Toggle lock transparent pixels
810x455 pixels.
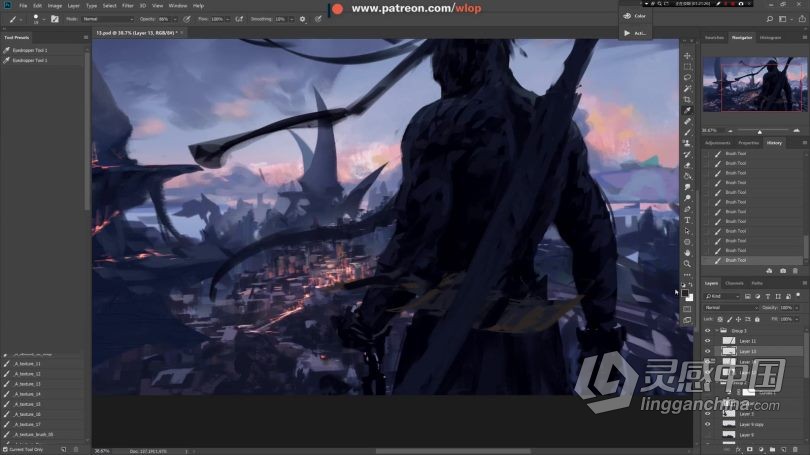click(720, 319)
